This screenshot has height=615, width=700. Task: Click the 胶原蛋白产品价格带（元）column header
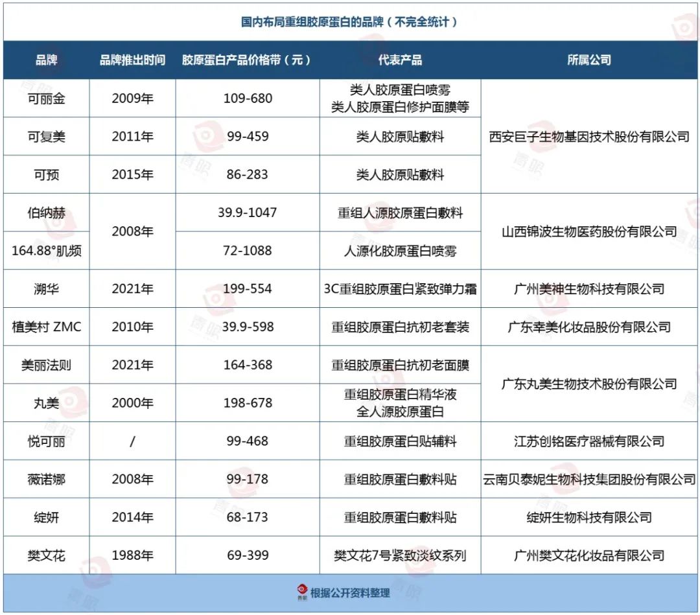[247, 60]
